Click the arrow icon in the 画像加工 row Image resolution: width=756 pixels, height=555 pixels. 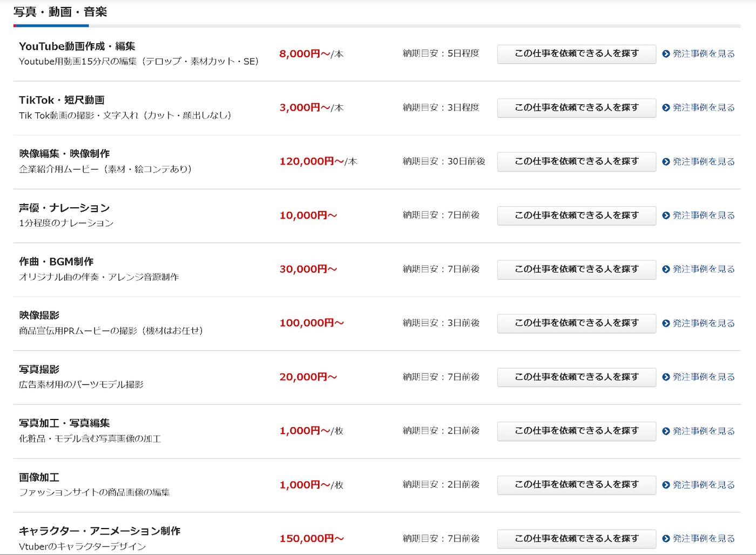pos(666,485)
